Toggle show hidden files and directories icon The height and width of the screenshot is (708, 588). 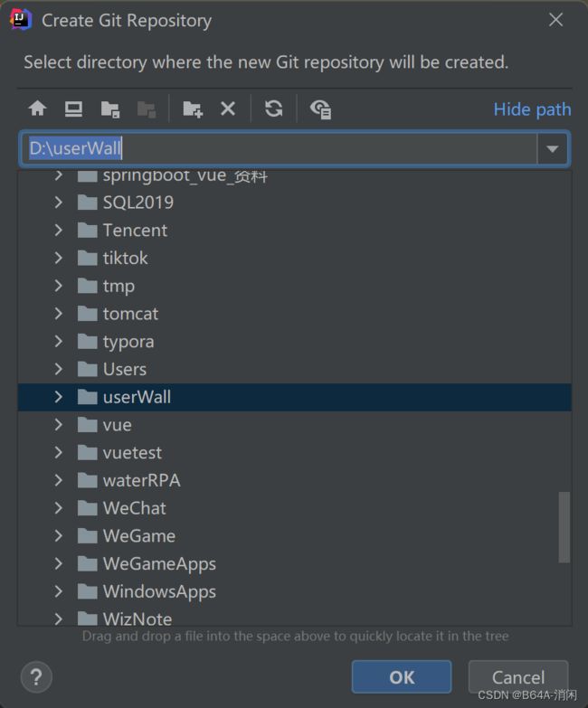point(320,109)
